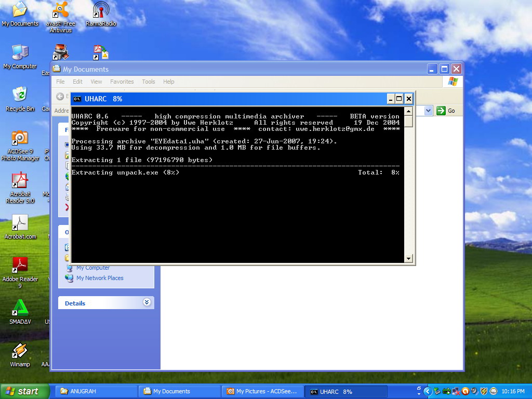Select ACDSee 9 Photo Manager shortcut

[20, 145]
